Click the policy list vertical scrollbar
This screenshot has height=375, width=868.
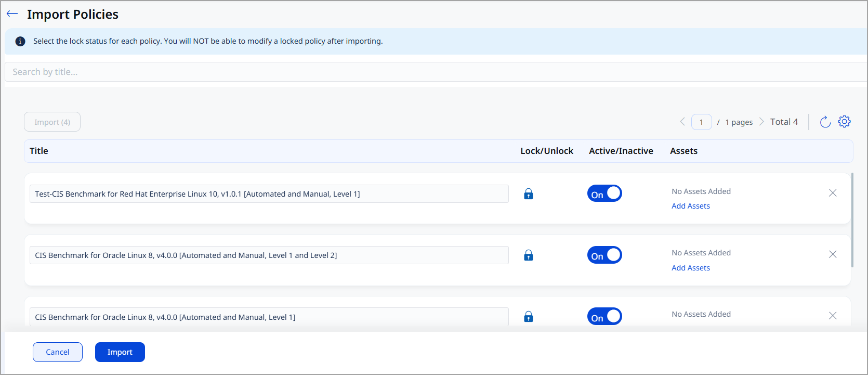852,220
